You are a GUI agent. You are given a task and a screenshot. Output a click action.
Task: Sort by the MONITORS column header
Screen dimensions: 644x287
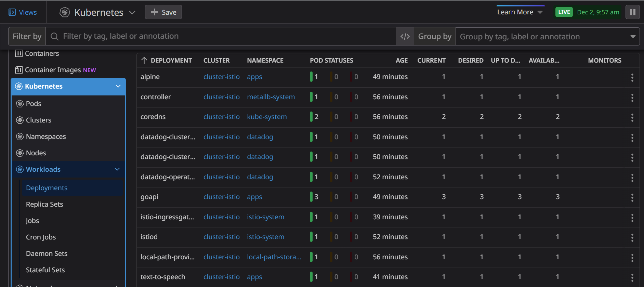point(605,61)
